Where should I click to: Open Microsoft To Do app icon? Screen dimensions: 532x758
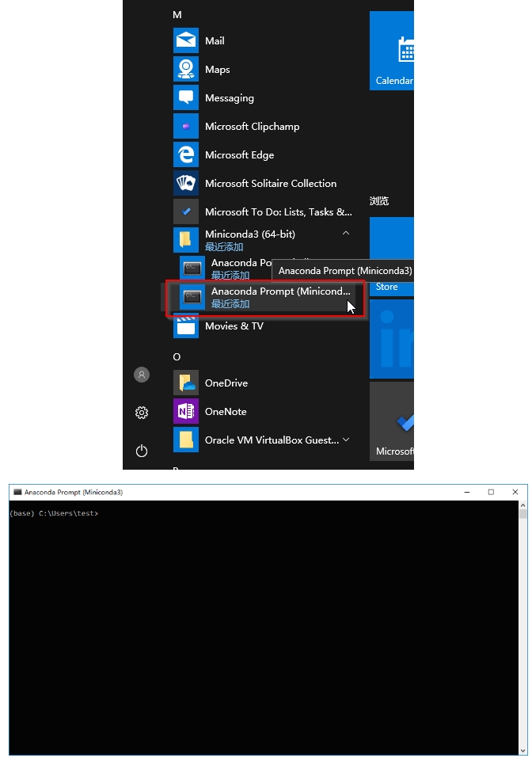pyautogui.click(x=186, y=212)
